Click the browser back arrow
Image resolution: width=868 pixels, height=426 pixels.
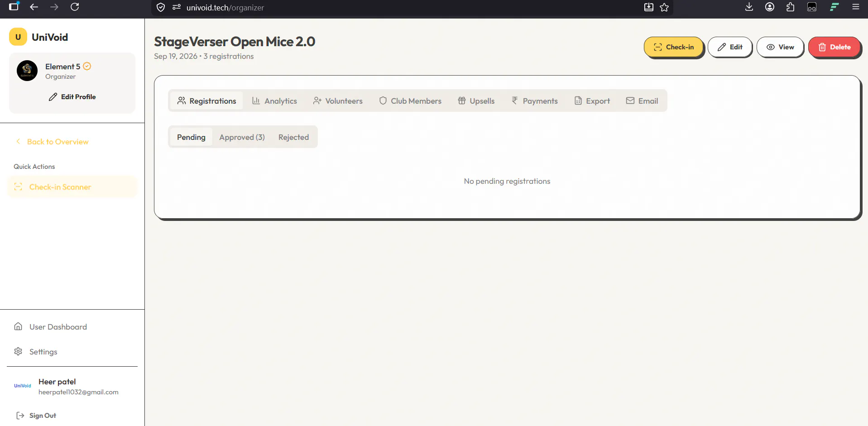tap(34, 7)
